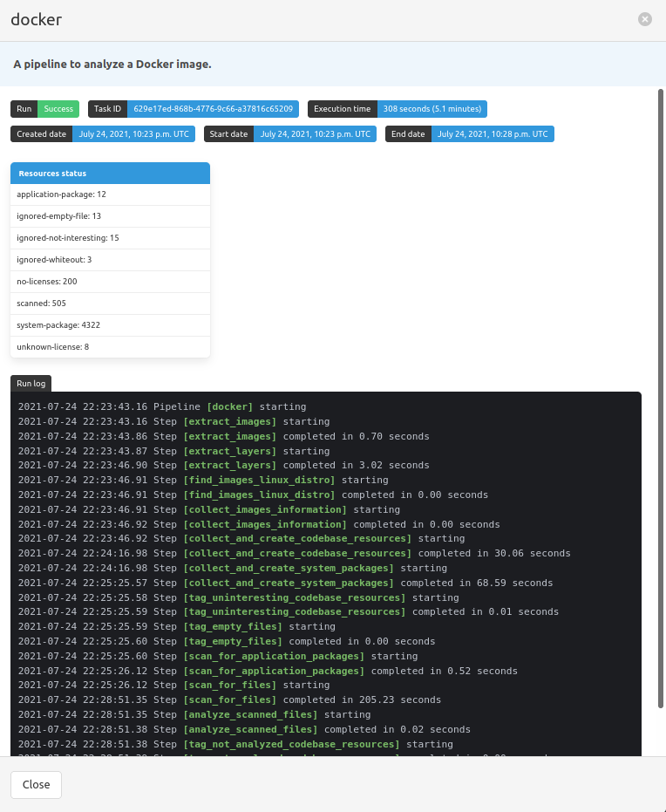Select the ignored-empty-file: 13 row
This screenshot has width=666, height=812.
point(110,216)
